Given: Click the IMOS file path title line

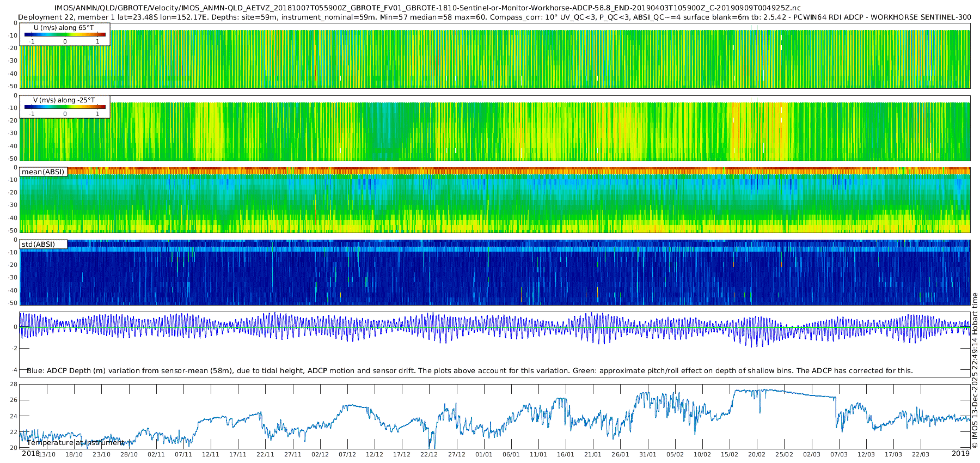Looking at the screenshot, I should click(x=427, y=8).
